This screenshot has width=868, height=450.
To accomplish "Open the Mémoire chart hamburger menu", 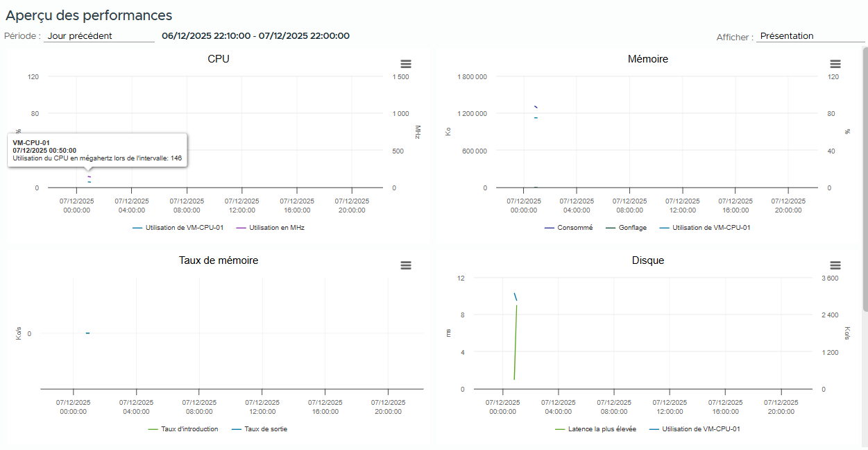I will (x=835, y=64).
